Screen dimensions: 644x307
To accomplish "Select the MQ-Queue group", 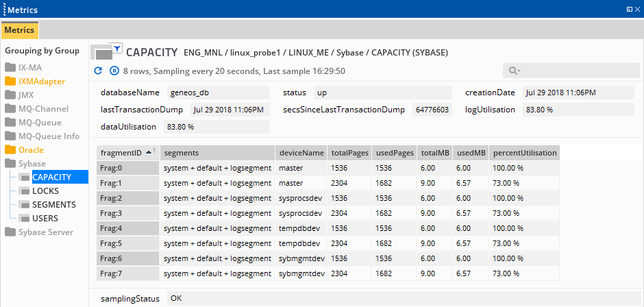I will [40, 123].
